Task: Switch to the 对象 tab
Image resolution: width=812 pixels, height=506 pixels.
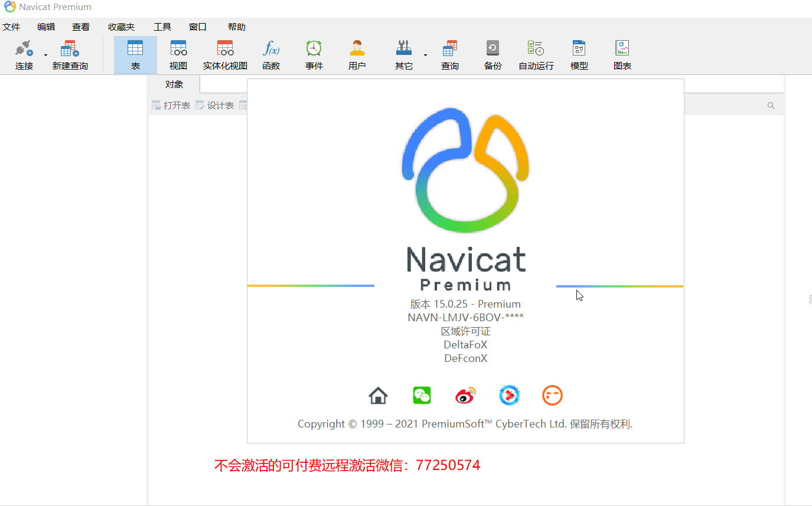Action: (x=174, y=84)
